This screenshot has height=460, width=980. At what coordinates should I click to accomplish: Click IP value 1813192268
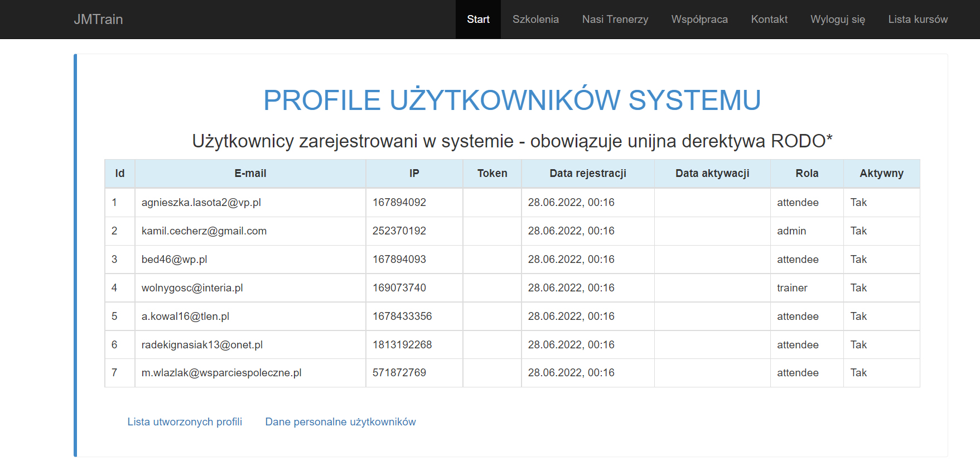tap(402, 345)
